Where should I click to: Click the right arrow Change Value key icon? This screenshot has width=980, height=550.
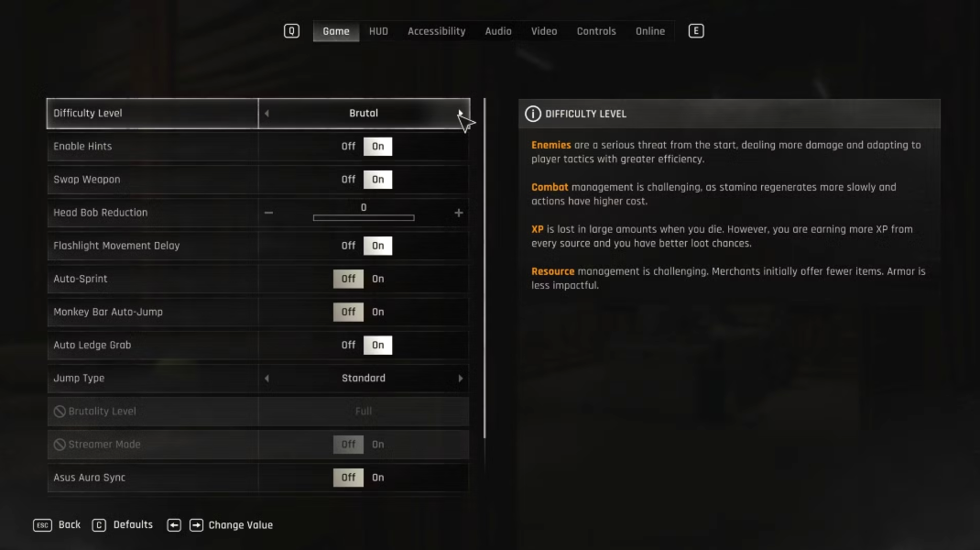click(x=196, y=525)
